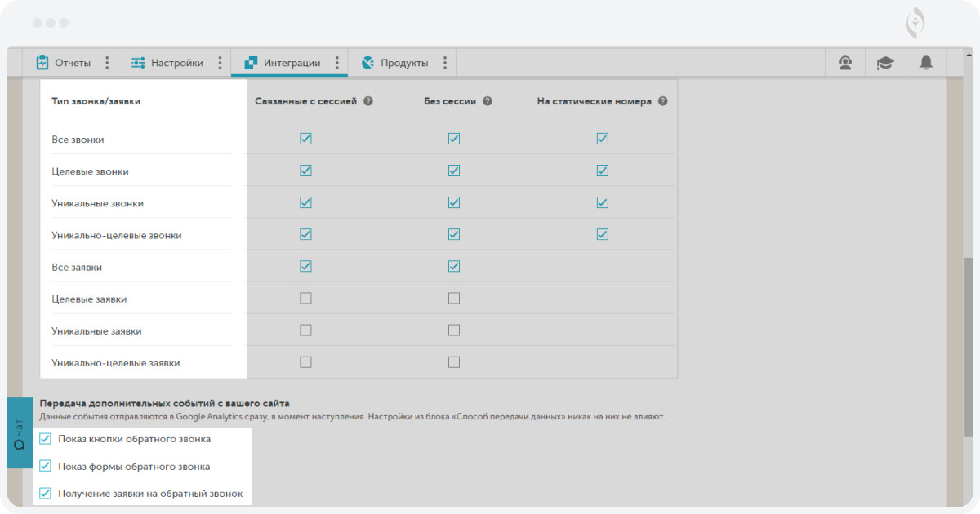Viewport: 980px width, 514px height.
Task: Click the Без сессии header text
Action: (450, 102)
